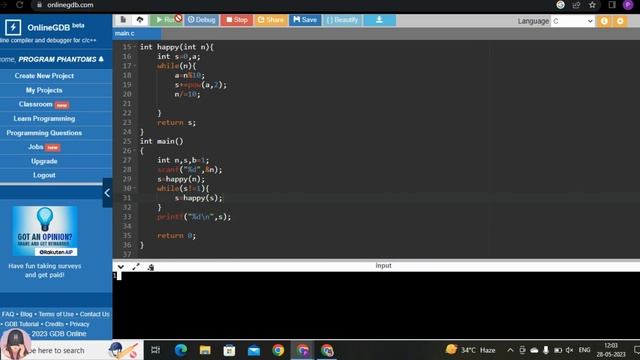The width and height of the screenshot is (640, 360).
Task: Open the Language dropdown
Action: coord(572,21)
